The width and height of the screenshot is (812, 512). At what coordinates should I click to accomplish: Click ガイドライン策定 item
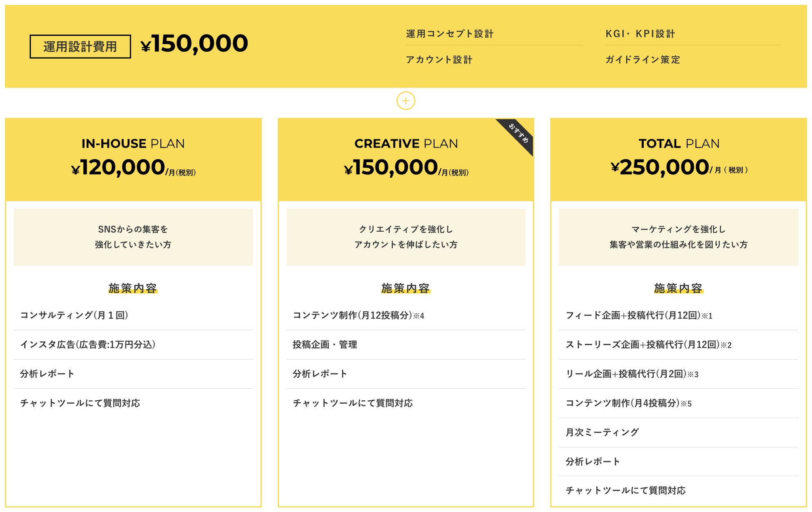643,60
